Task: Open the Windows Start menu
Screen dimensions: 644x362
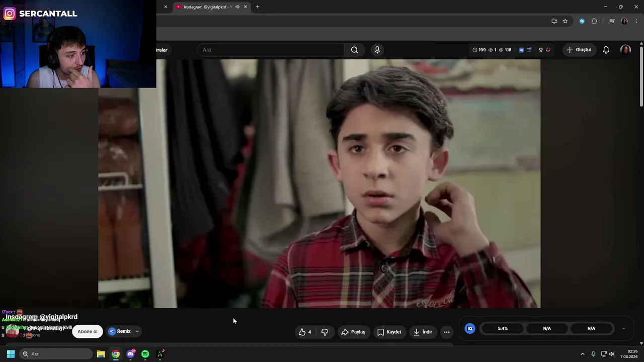Action: tap(11, 354)
